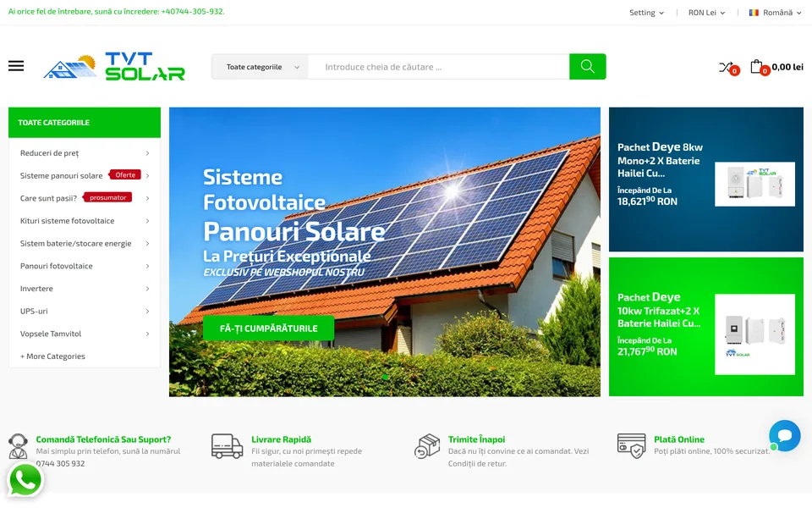
Task: Click the Oferte red badge
Action: coord(125,175)
